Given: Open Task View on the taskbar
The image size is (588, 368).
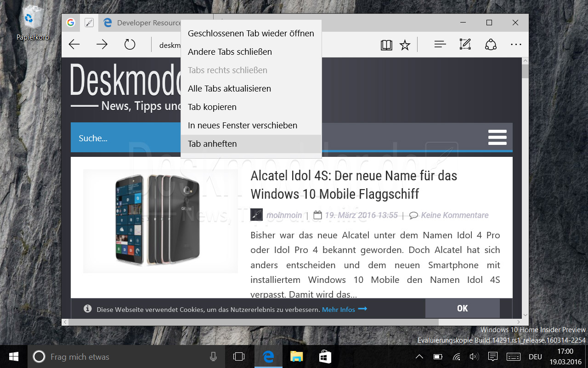Looking at the screenshot, I should [239, 356].
